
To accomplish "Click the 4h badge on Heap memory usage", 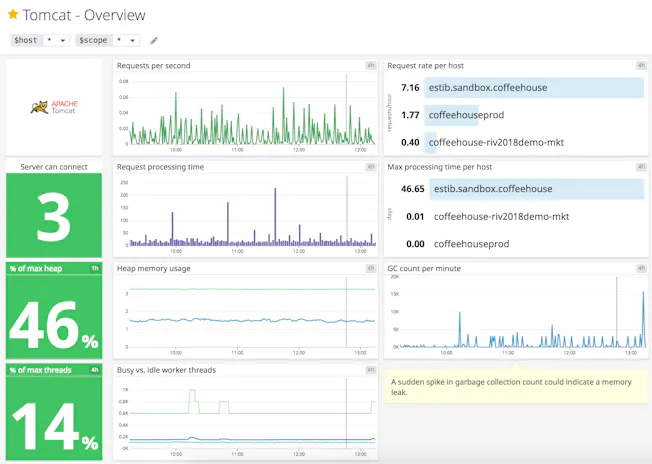I will 370,269.
